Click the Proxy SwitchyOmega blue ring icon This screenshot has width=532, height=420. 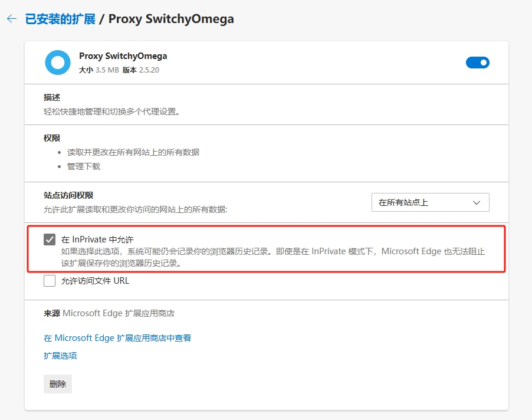point(58,63)
